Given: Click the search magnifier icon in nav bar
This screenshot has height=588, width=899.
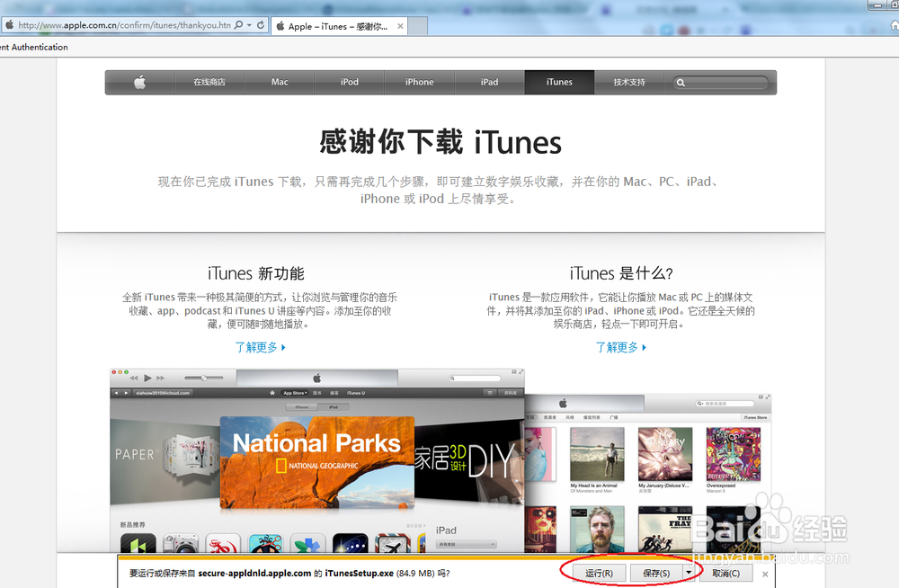Looking at the screenshot, I should click(681, 83).
